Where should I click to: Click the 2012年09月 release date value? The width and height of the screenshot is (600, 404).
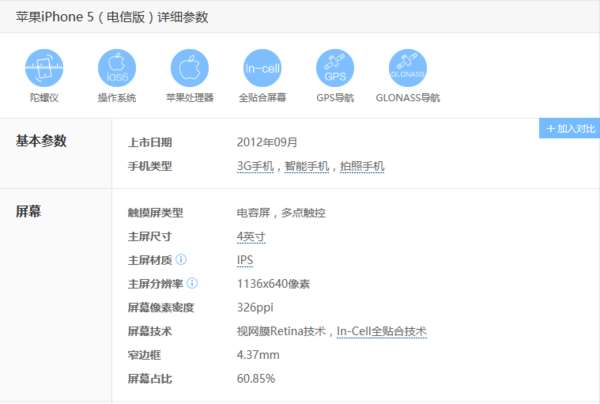[x=267, y=142]
